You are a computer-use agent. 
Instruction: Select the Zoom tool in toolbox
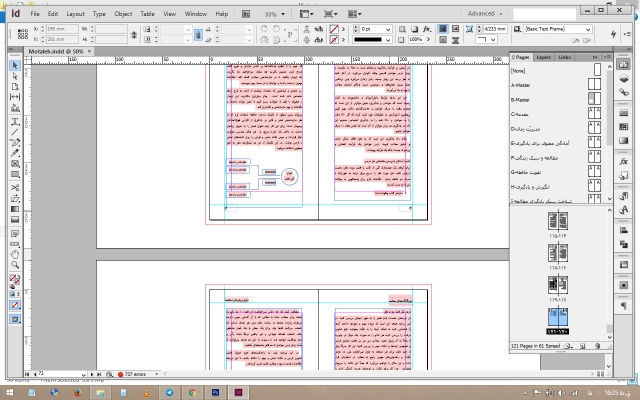click(x=15, y=265)
